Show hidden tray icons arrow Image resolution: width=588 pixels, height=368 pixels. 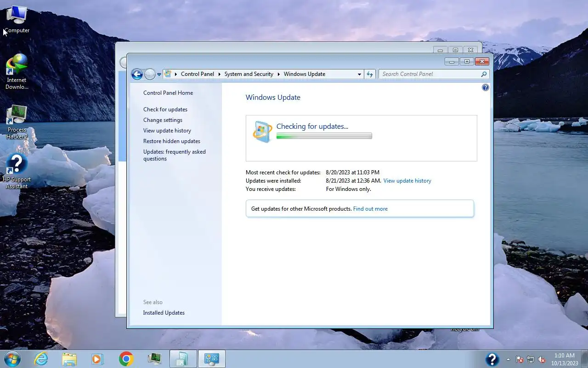tap(508, 359)
